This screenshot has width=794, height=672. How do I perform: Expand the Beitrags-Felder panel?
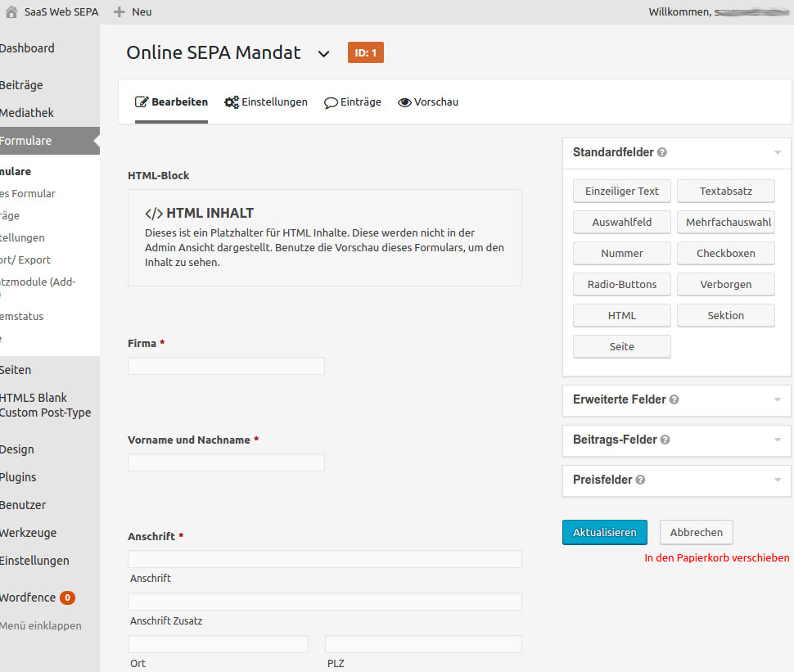coord(778,440)
